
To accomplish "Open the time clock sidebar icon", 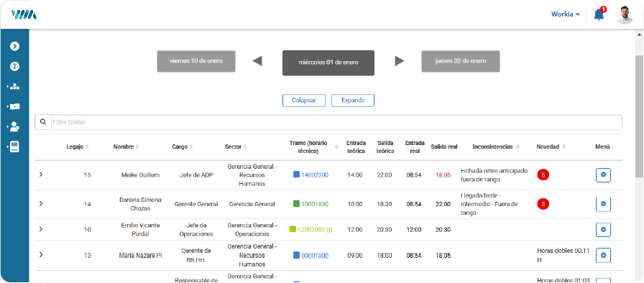I will tap(15, 67).
